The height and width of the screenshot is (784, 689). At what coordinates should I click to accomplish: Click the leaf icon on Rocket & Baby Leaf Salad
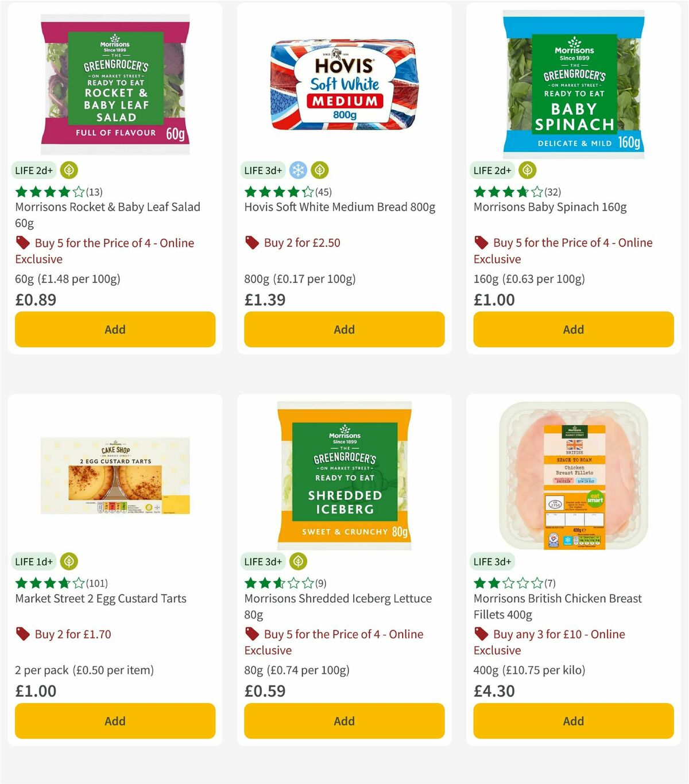click(68, 170)
